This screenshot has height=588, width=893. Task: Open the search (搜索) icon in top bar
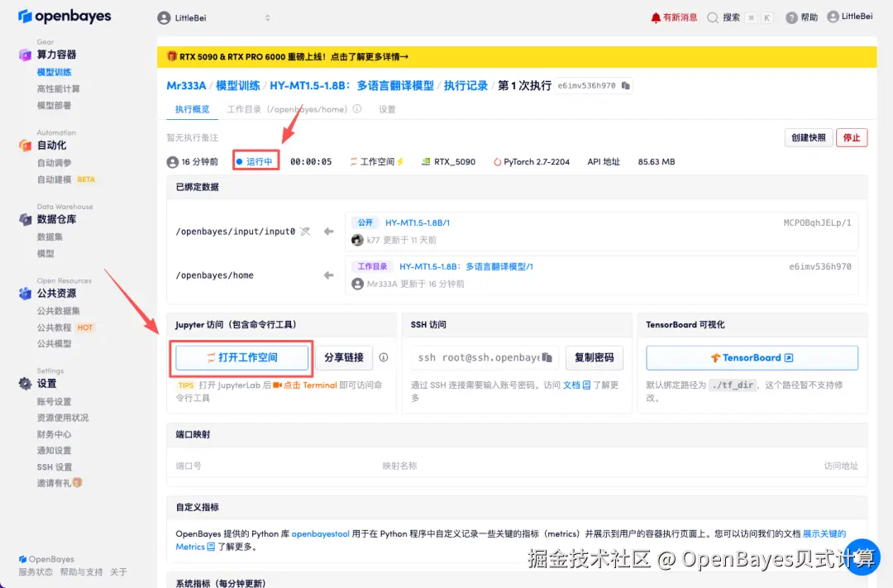coord(713,17)
